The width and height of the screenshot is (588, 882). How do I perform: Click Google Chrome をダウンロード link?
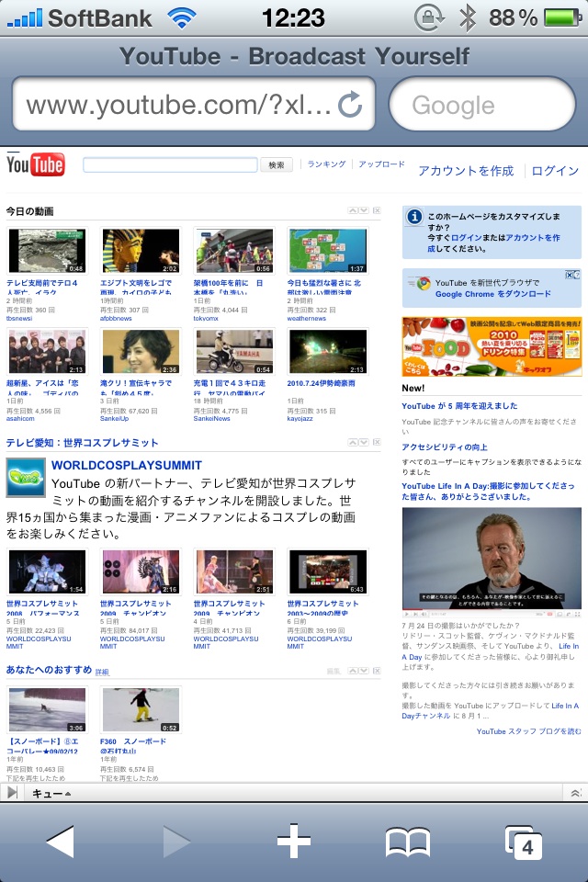coord(492,294)
